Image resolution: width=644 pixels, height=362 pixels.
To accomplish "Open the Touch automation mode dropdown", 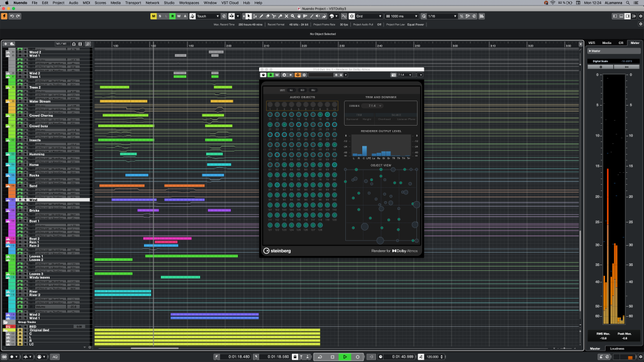I will tap(208, 16).
